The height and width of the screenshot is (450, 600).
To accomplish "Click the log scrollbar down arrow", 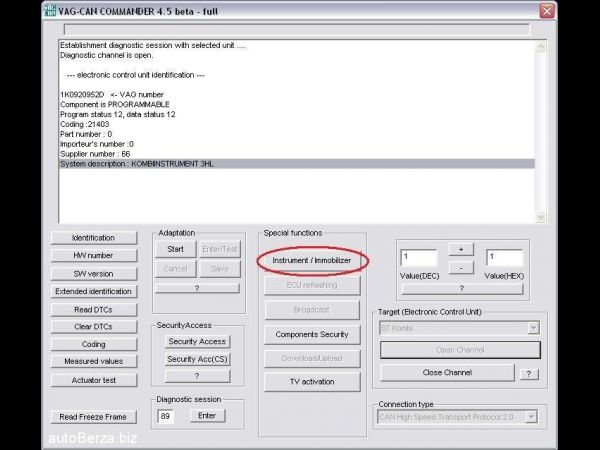I will (541, 217).
